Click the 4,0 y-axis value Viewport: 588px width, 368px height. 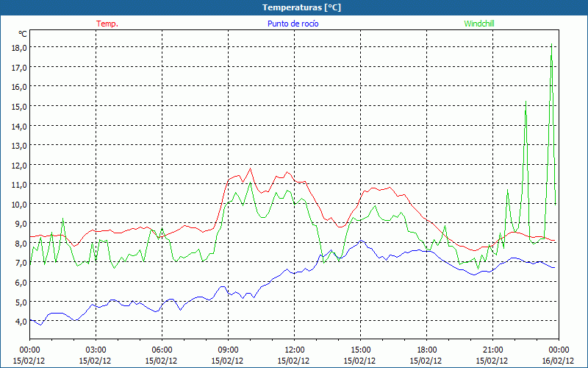(21, 322)
